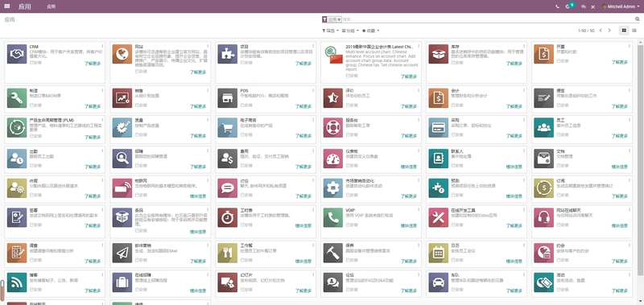Viewport: 644px width, 305px height.
Task: Switch to kanban view
Action: tap(624, 31)
